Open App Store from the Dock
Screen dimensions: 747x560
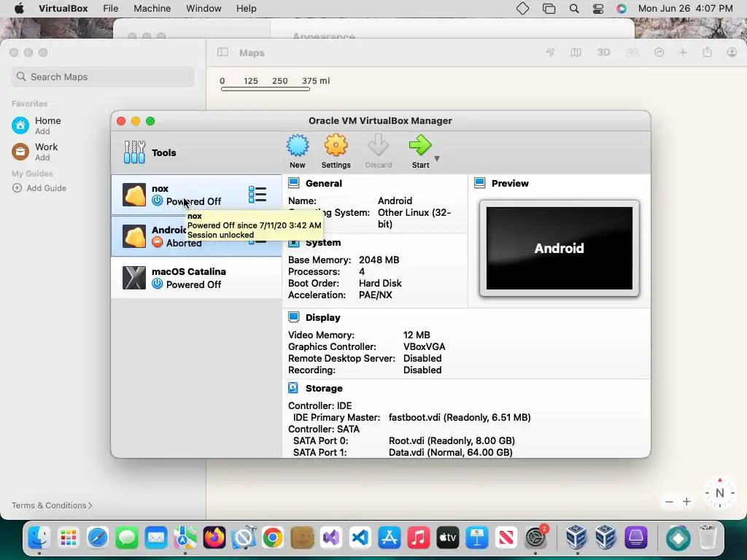(x=390, y=537)
